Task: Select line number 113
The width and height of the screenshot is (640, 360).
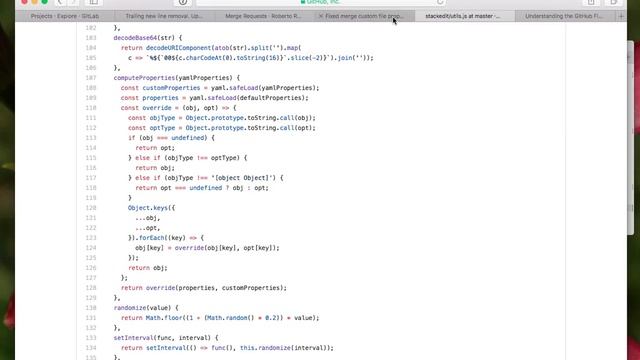Action: tap(91, 138)
